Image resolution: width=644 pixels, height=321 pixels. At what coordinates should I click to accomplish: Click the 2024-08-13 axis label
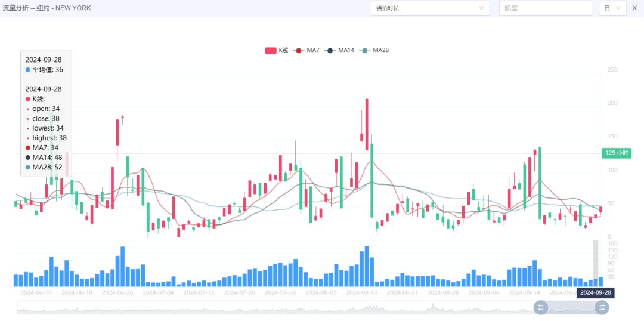(361, 292)
